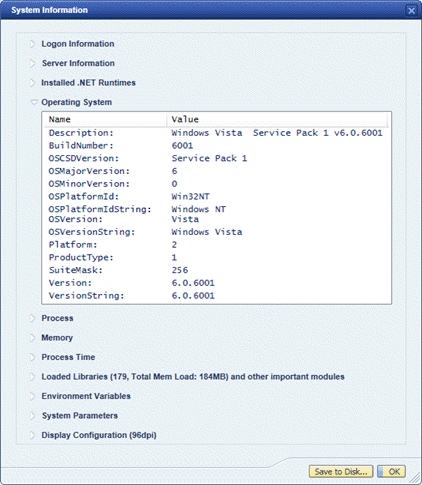This screenshot has width=422, height=485.
Task: Expand the Process section arrow
Action: [x=32, y=318]
